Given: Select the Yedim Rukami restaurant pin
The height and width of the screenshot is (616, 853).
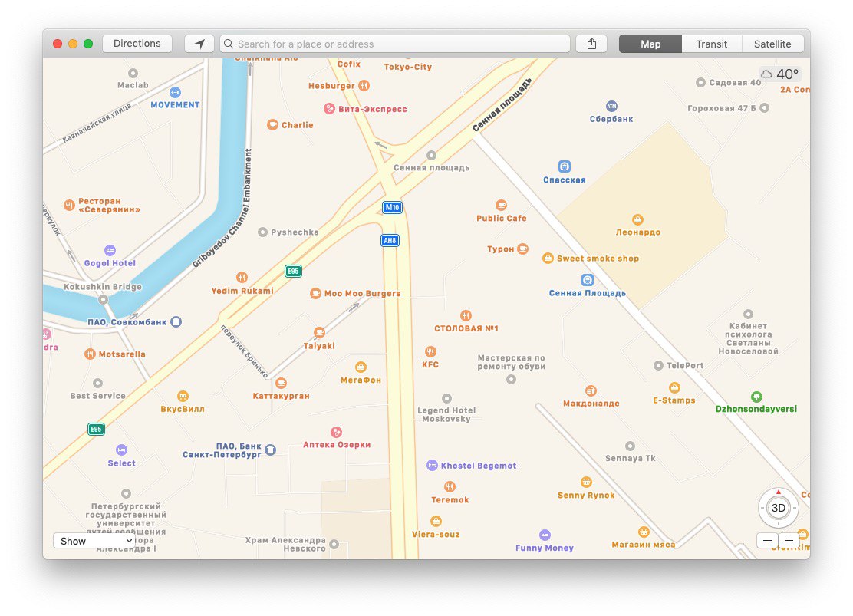Looking at the screenshot, I should coord(242,278).
